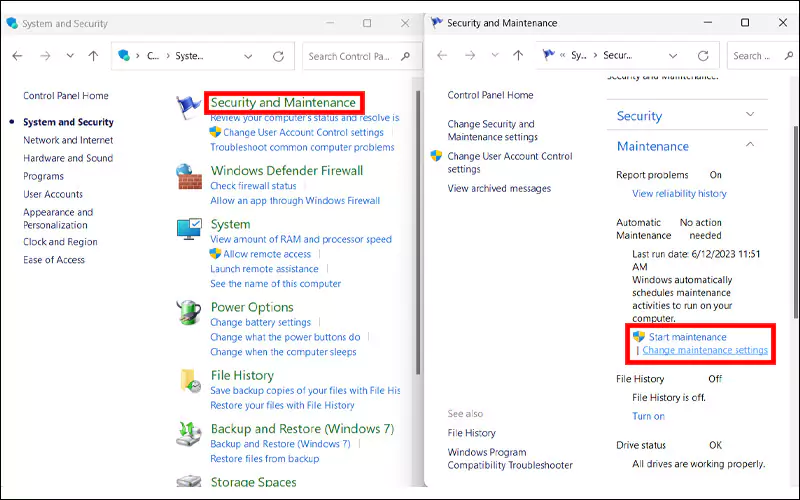Viewport: 800px width, 500px height.
Task: Open address bar dropdown in System and Security window
Action: pos(248,56)
